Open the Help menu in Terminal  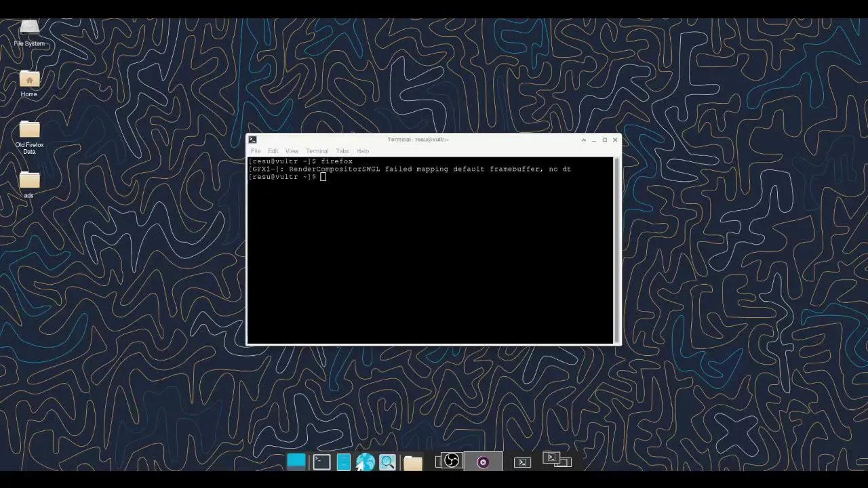point(363,151)
